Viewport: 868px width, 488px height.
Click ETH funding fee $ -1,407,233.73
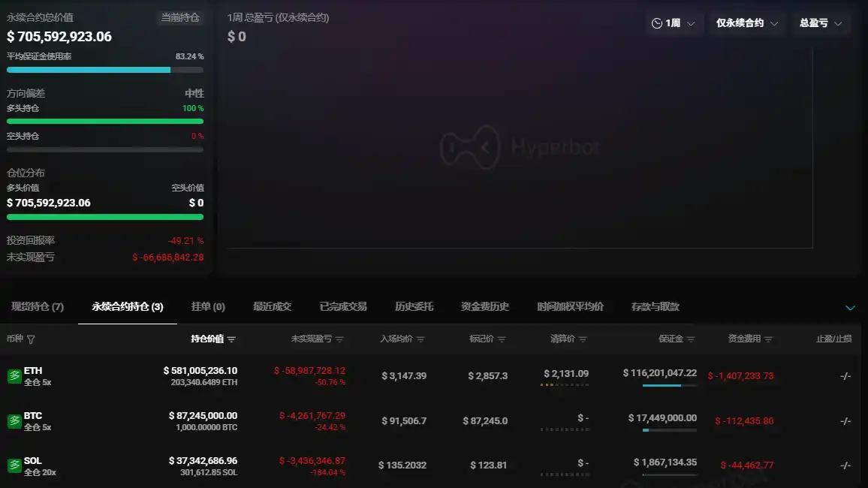tap(740, 376)
